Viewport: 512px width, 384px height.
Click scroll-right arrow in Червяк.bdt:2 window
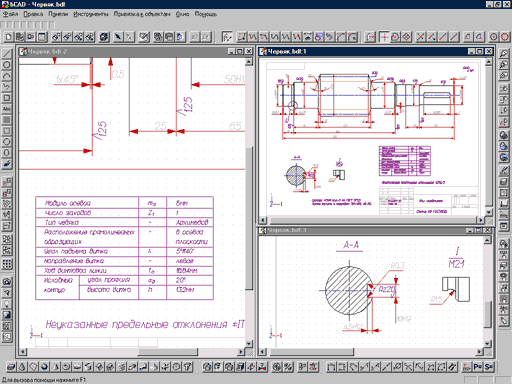coord(241,351)
